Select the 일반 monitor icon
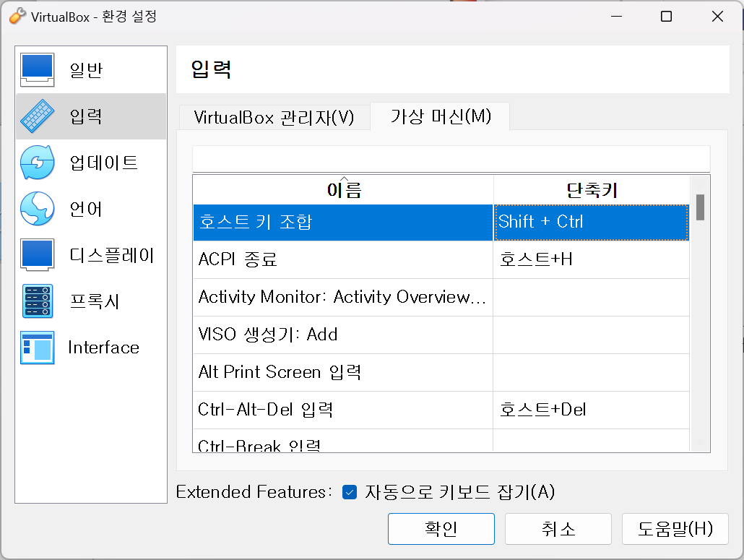Image resolution: width=744 pixels, height=560 pixels. tap(37, 70)
